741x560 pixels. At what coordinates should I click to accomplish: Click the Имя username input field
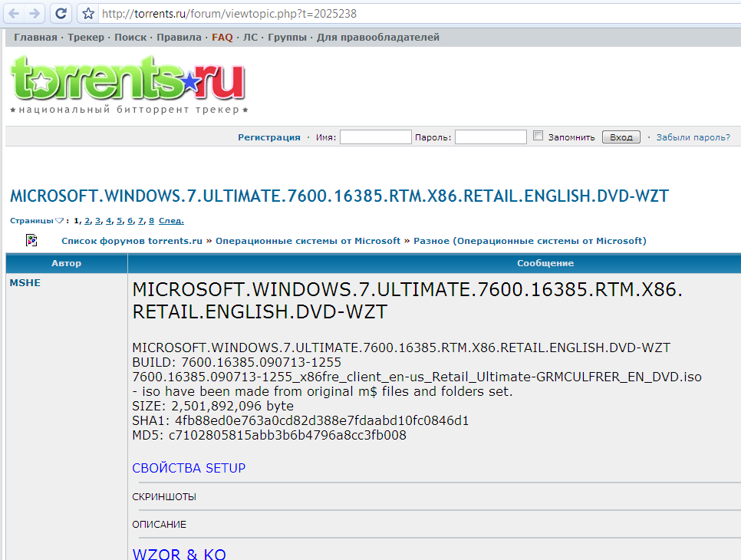point(376,137)
